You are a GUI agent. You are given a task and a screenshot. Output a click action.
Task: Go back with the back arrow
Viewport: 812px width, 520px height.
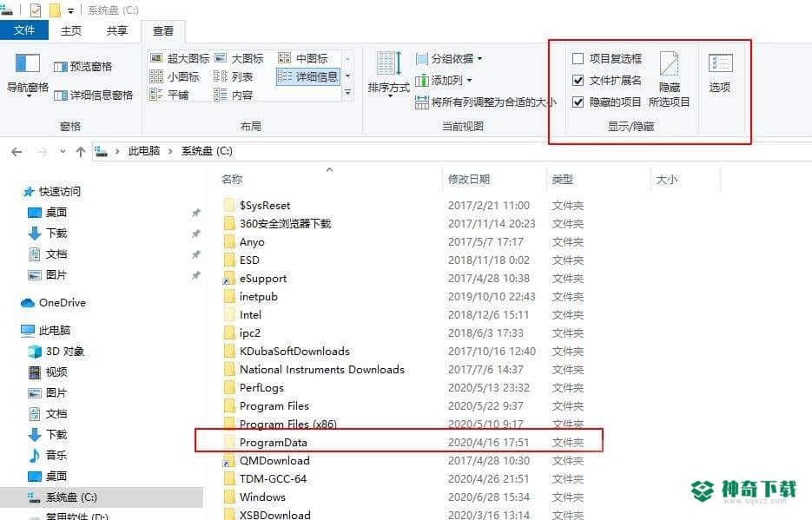pyautogui.click(x=17, y=152)
